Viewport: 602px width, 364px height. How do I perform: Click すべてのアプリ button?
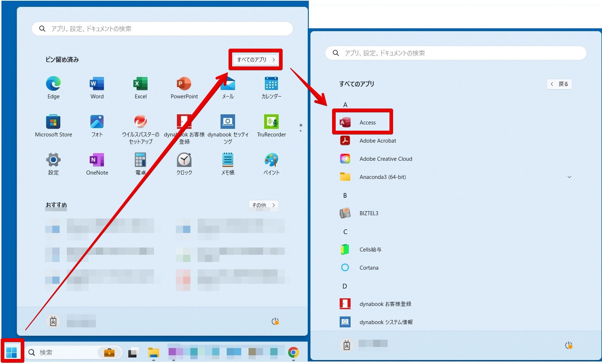(x=256, y=60)
